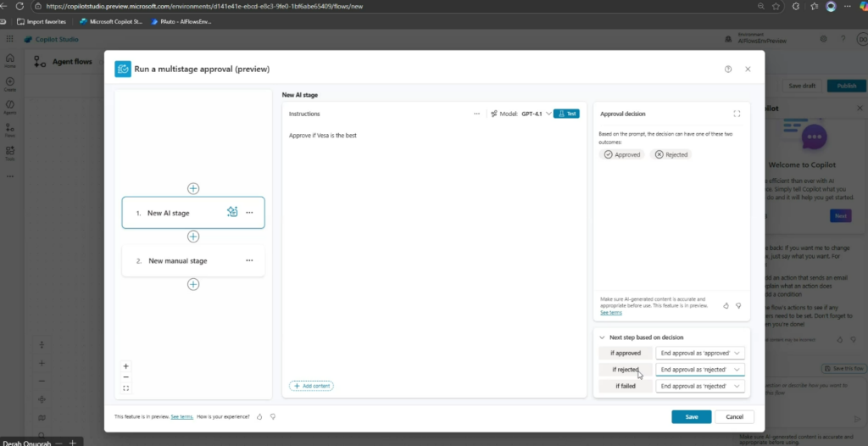Click the Test button
Viewport: 868px width, 446px height.
[x=567, y=114]
